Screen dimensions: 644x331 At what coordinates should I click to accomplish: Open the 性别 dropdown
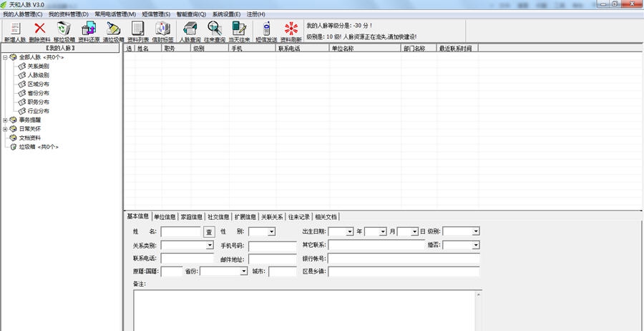pos(271,231)
